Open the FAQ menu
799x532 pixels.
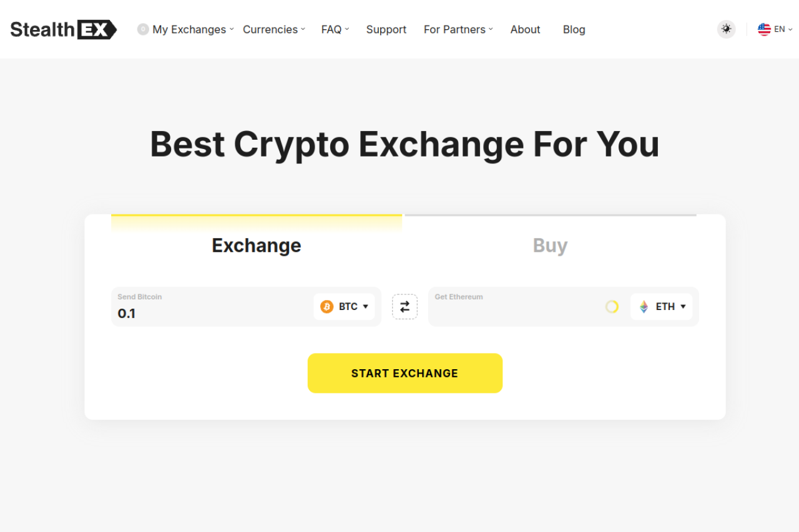[335, 29]
